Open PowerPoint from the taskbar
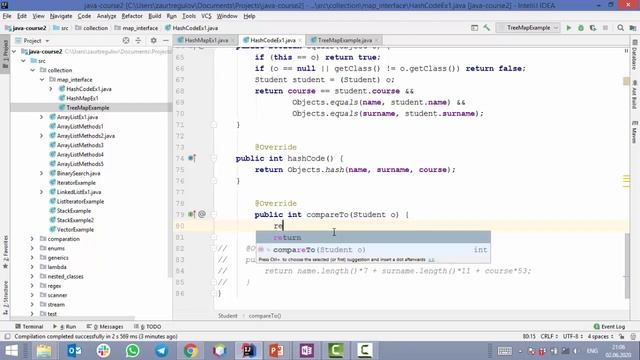Image resolution: width=640 pixels, height=360 pixels. click(x=277, y=351)
